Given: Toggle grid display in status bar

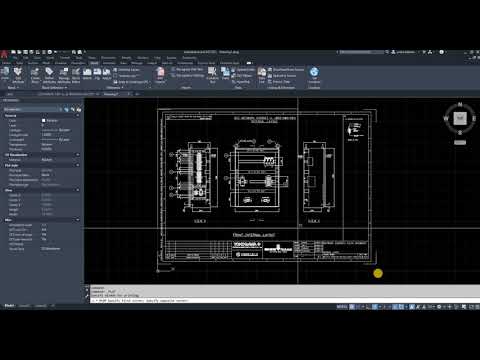Looking at the screenshot, I should click(352, 307).
